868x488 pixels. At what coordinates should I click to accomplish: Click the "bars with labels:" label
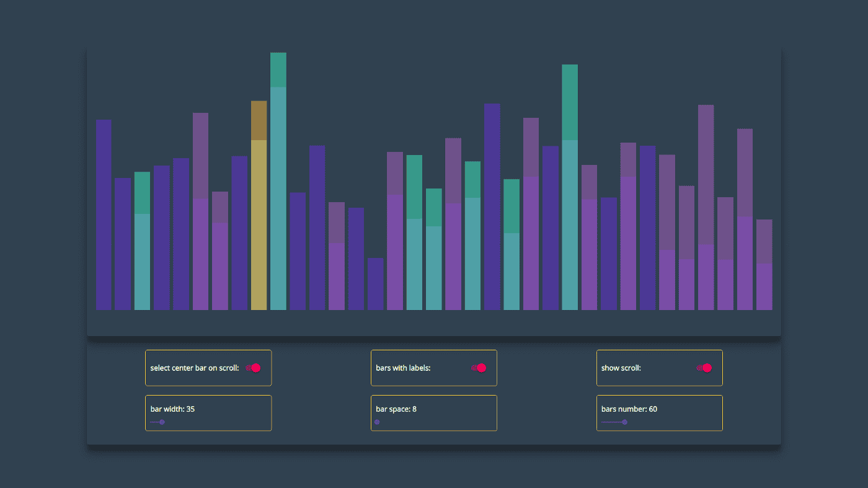click(x=403, y=368)
